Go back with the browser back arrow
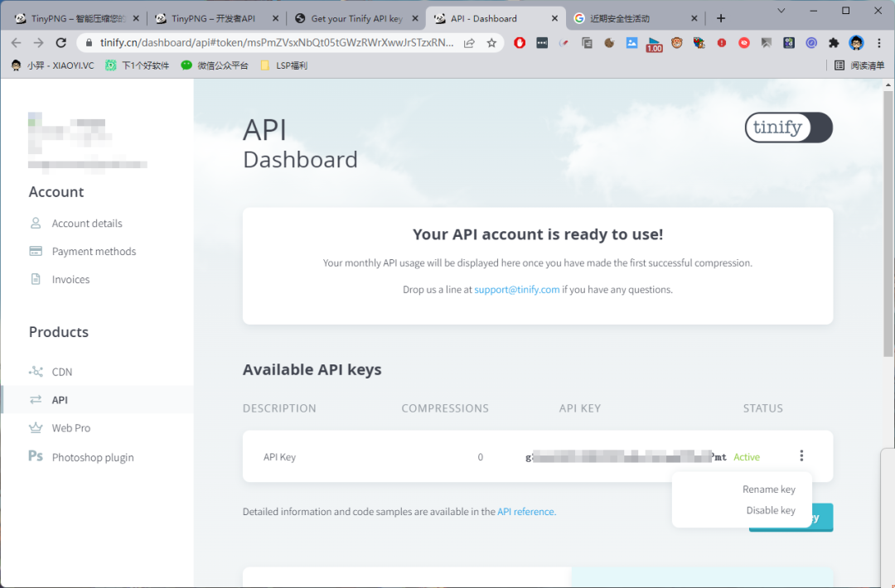This screenshot has height=588, width=895. pyautogui.click(x=16, y=43)
